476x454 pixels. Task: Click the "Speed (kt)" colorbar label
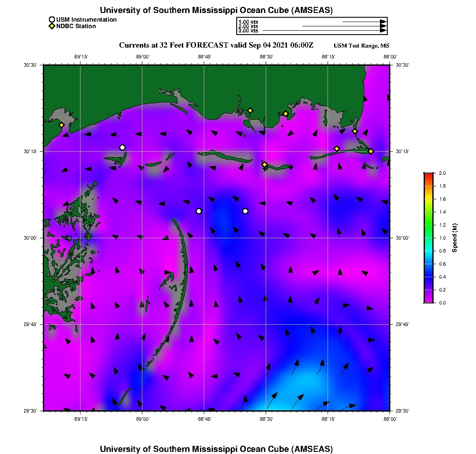click(454, 238)
